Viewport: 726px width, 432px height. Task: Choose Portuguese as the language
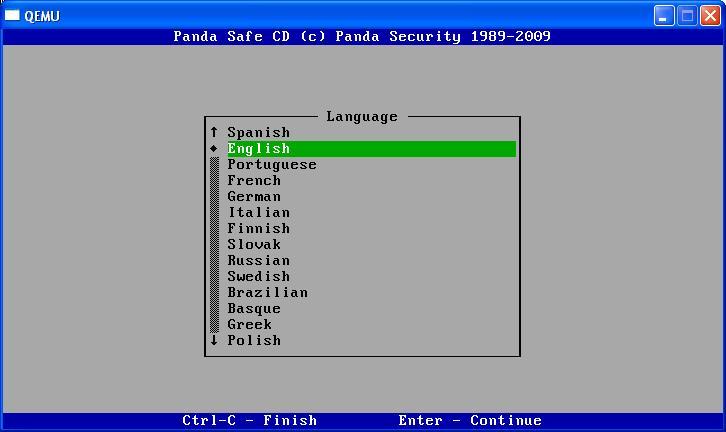click(x=271, y=165)
